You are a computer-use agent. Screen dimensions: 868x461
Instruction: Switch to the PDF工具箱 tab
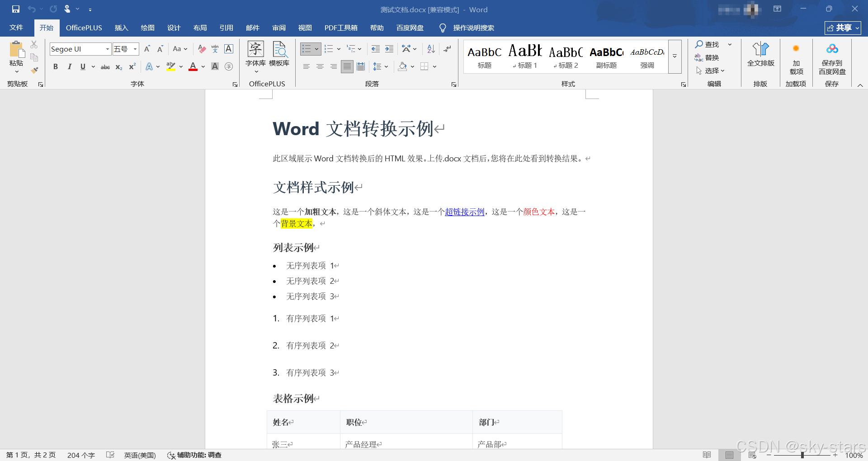[341, 28]
